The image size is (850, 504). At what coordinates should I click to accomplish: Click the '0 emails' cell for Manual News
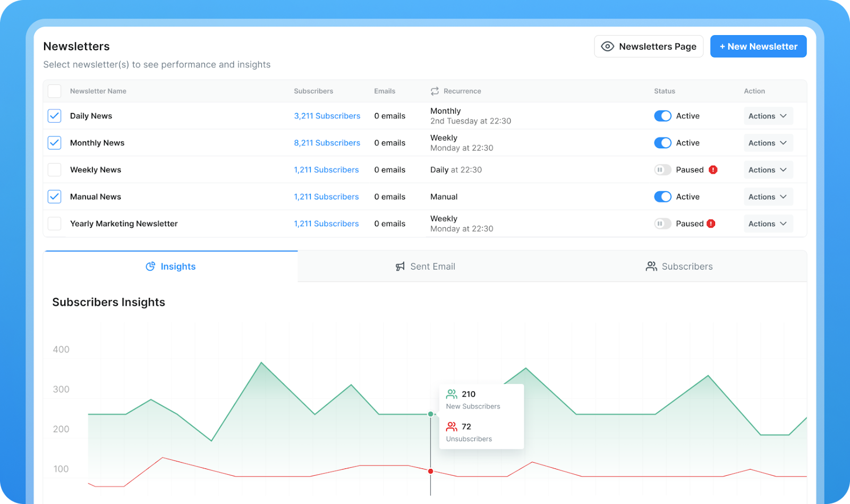[389, 197]
